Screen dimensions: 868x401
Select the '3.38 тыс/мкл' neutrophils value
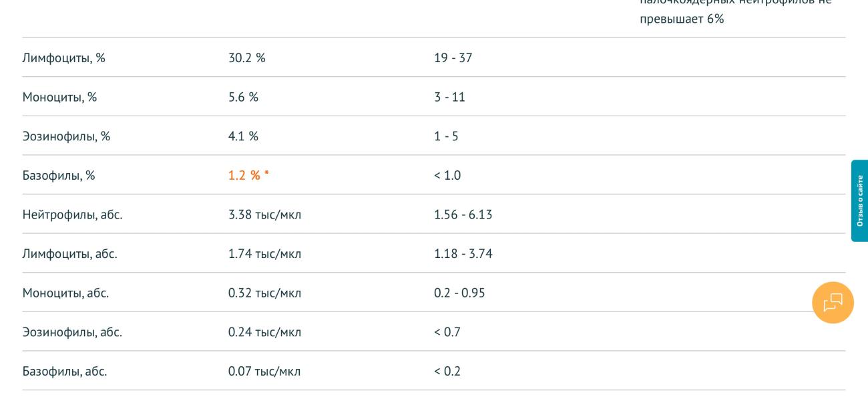tap(264, 215)
